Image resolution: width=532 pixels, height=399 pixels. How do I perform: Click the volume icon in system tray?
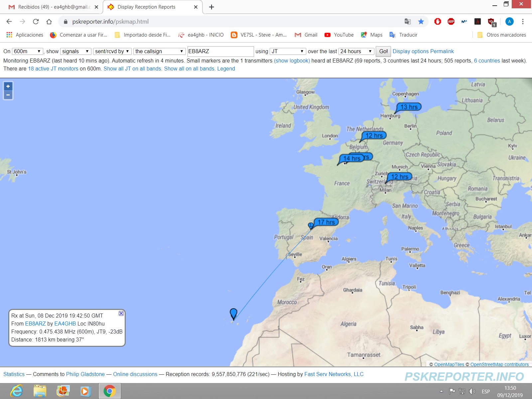pyautogui.click(x=472, y=391)
